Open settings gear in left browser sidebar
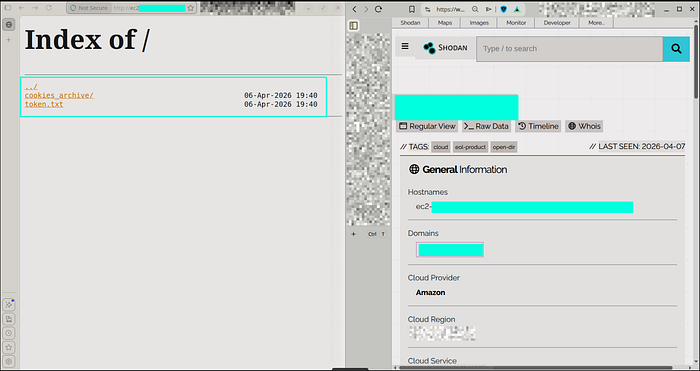Screen dimensions: 700x371 coord(9,362)
